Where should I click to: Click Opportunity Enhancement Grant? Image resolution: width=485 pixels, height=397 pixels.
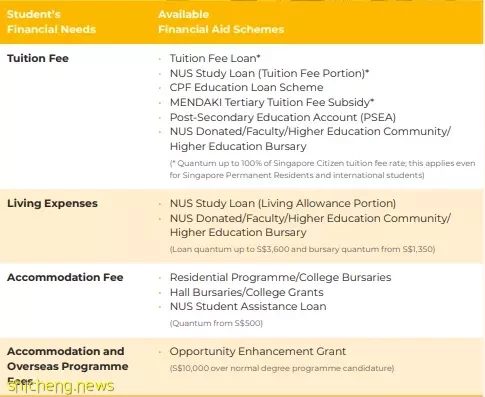(x=258, y=351)
